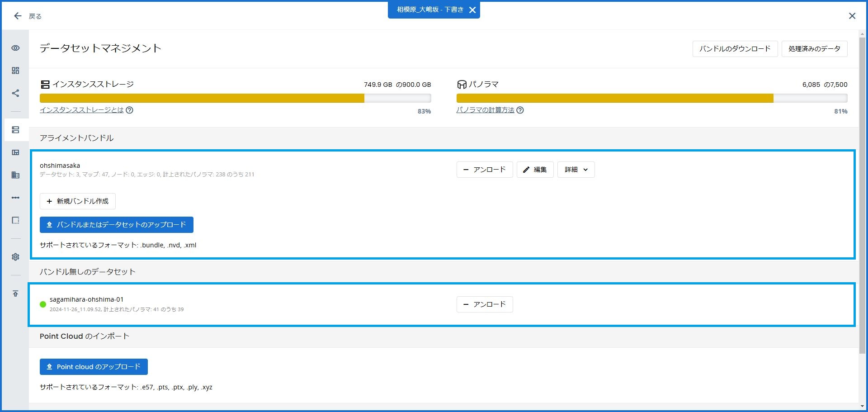
Task: Close the 相模原_大嶋坂 draft tab
Action: coord(472,10)
